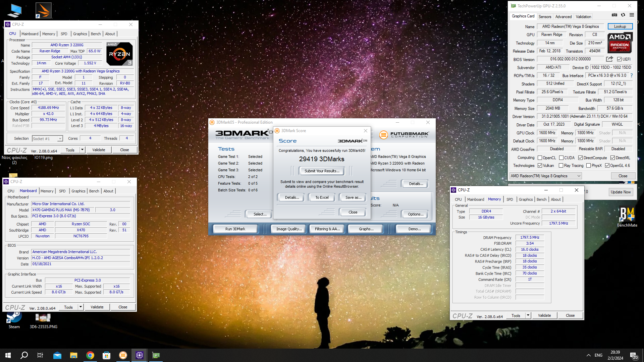Open the Bench tab in CPU-Z CPU window
644x362 pixels.
(x=96, y=34)
